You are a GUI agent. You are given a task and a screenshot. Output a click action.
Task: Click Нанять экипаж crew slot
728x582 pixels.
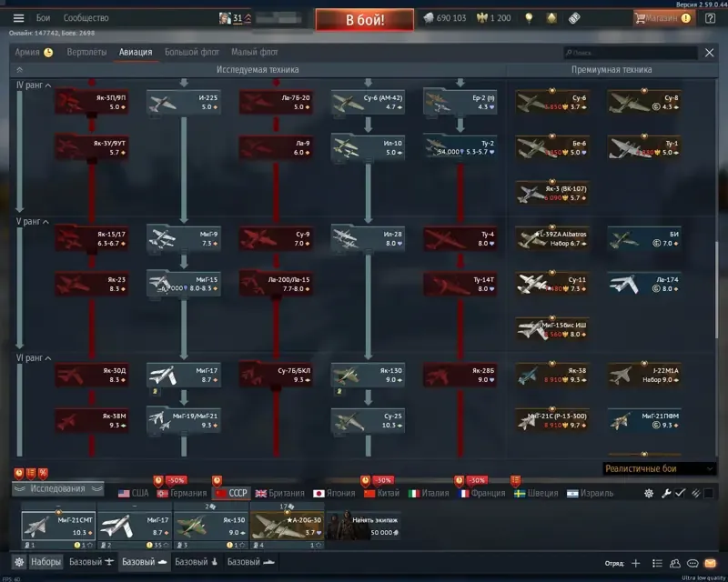(x=363, y=526)
